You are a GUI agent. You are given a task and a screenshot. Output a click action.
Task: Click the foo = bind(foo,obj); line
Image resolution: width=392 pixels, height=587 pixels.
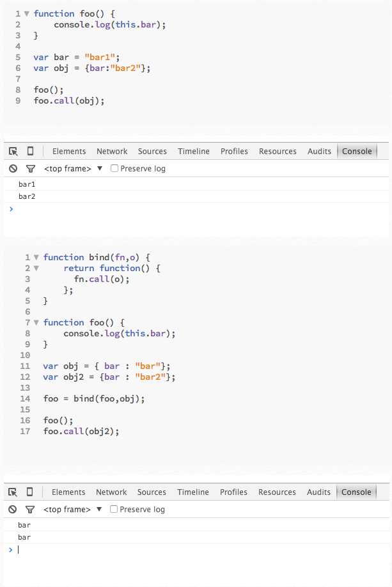(94, 399)
